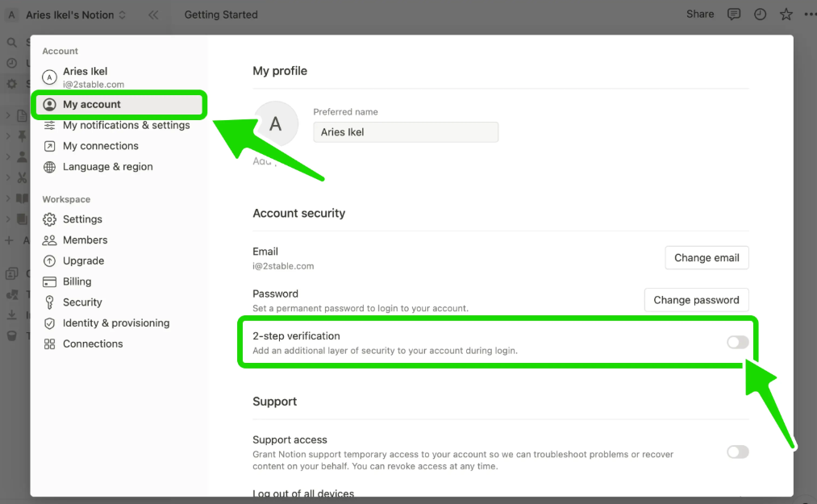Click the Aries Ikel account avatar in sidebar
Viewport: 817px width, 504px height.
point(49,77)
